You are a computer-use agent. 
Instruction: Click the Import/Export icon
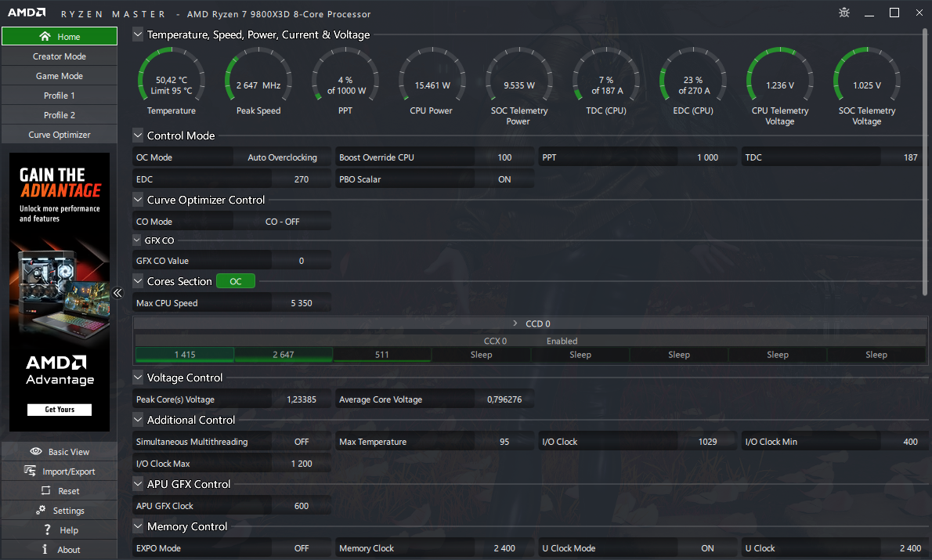pyautogui.click(x=30, y=471)
